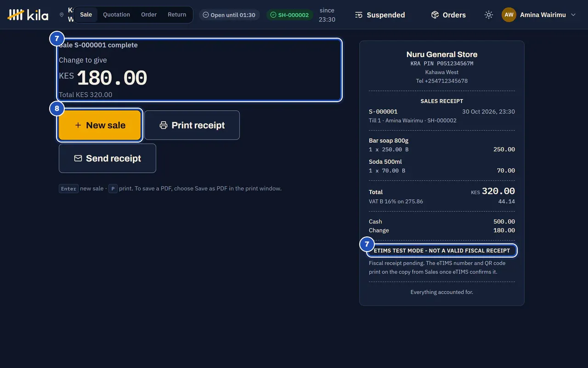Click the Kila logo
588x368 pixels.
(28, 15)
